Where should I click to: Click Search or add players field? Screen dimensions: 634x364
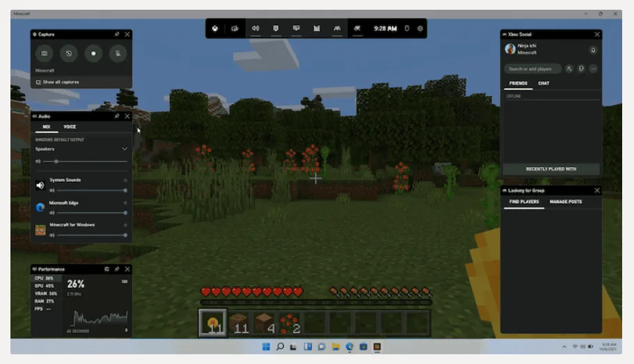[x=532, y=69]
